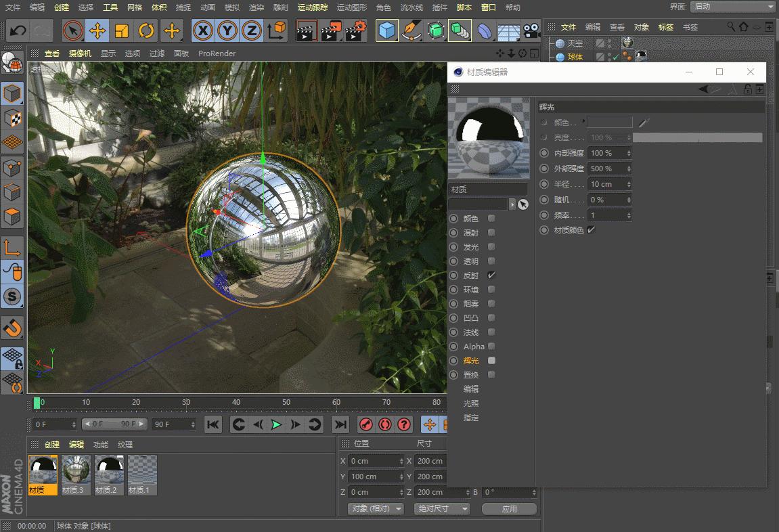Open the 运动跟踪 menu
The width and height of the screenshot is (779, 532).
click(313, 7)
